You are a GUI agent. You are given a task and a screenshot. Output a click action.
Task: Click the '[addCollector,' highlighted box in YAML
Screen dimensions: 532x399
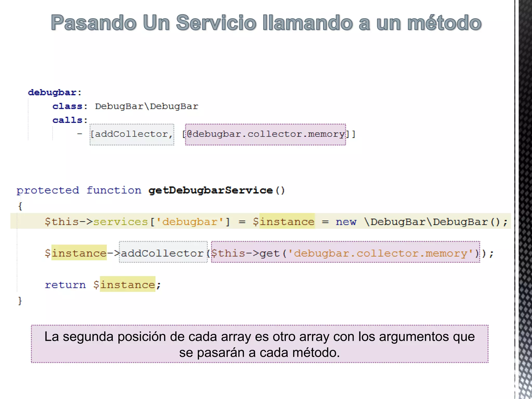pos(132,134)
